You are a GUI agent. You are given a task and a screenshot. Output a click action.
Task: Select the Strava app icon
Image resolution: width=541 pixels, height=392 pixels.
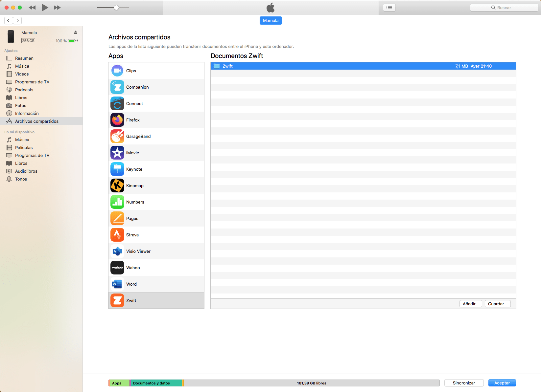click(x=117, y=235)
